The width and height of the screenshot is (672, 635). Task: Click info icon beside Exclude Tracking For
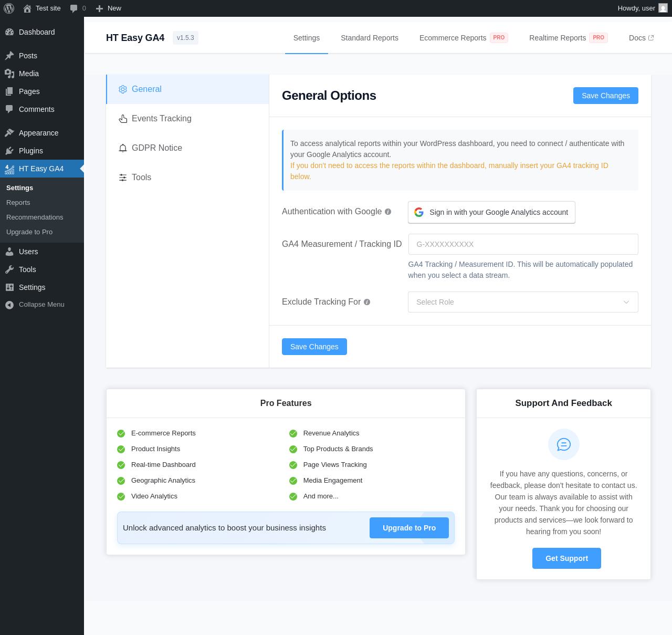pos(367,302)
